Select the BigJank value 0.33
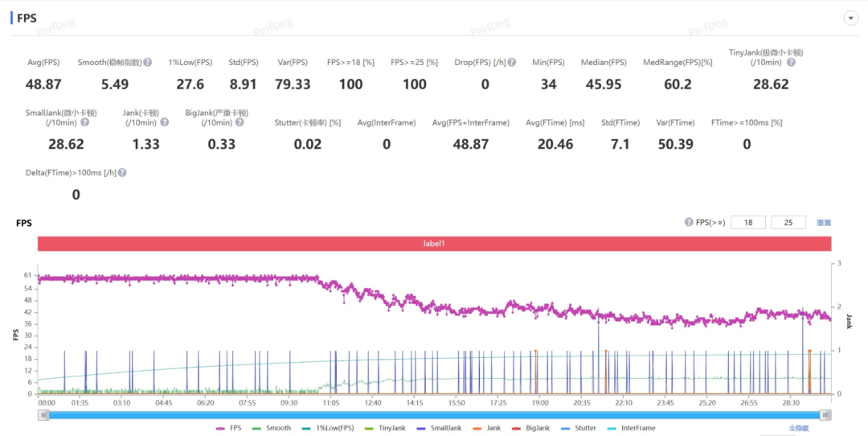The width and height of the screenshot is (868, 436). (x=222, y=144)
